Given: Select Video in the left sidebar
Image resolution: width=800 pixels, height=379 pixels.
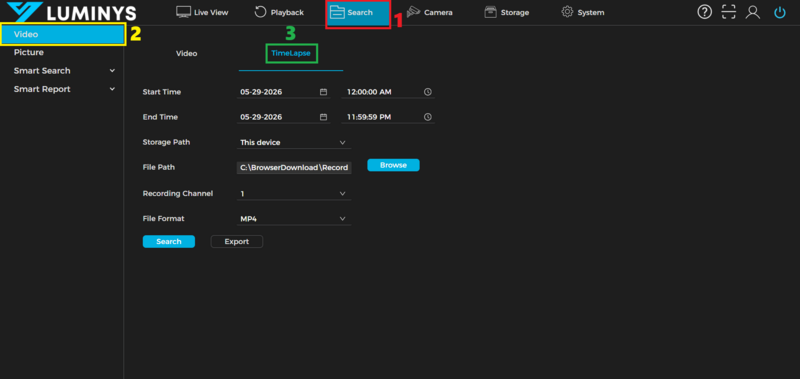Looking at the screenshot, I should (x=63, y=35).
